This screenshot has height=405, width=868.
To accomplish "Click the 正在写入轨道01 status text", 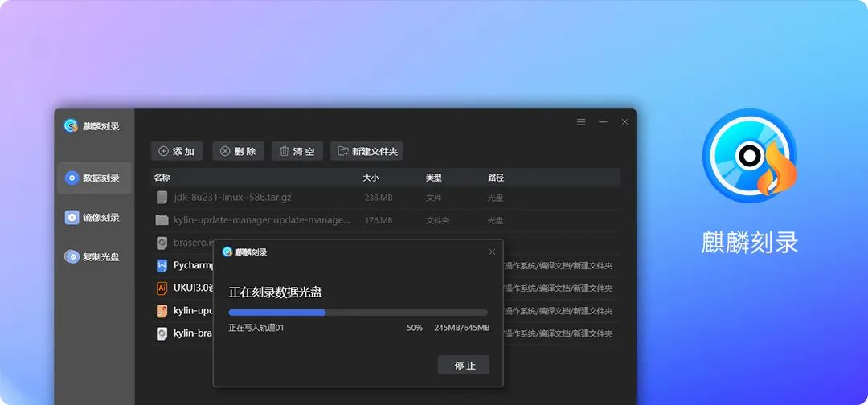I will coord(256,328).
